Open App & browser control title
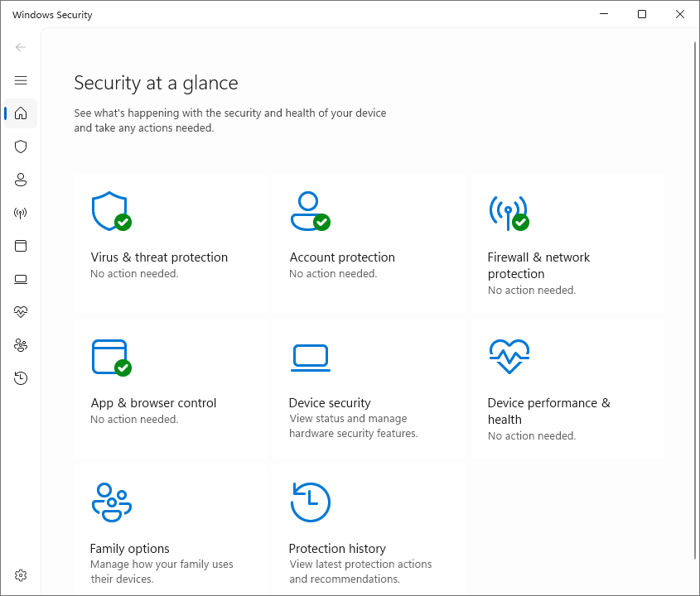The image size is (700, 596). [153, 403]
